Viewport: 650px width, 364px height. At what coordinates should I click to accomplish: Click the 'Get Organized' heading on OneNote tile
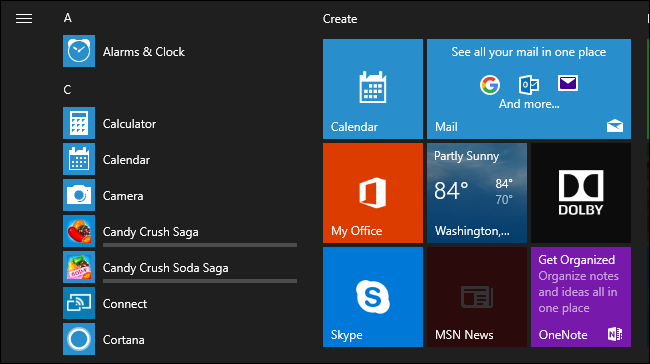tap(576, 260)
